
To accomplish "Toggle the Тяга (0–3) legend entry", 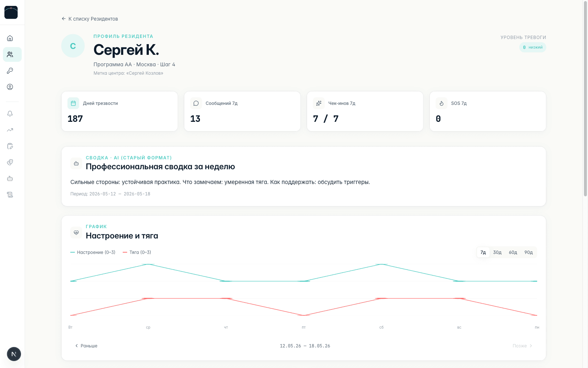I will coord(137,252).
